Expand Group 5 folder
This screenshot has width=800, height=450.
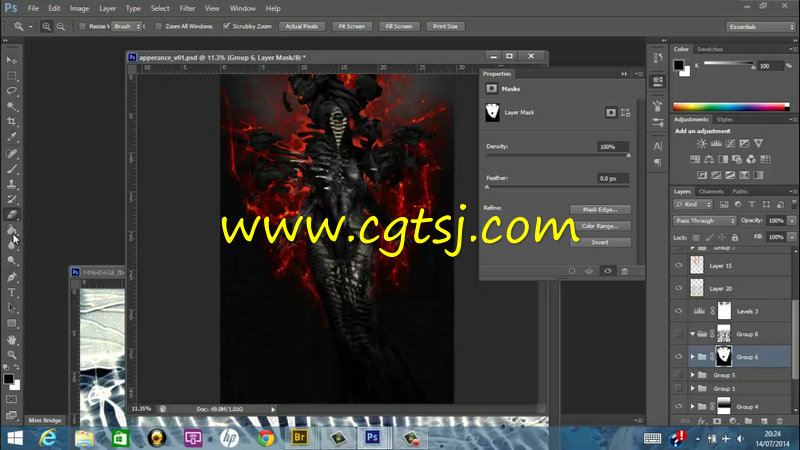pyautogui.click(x=693, y=375)
